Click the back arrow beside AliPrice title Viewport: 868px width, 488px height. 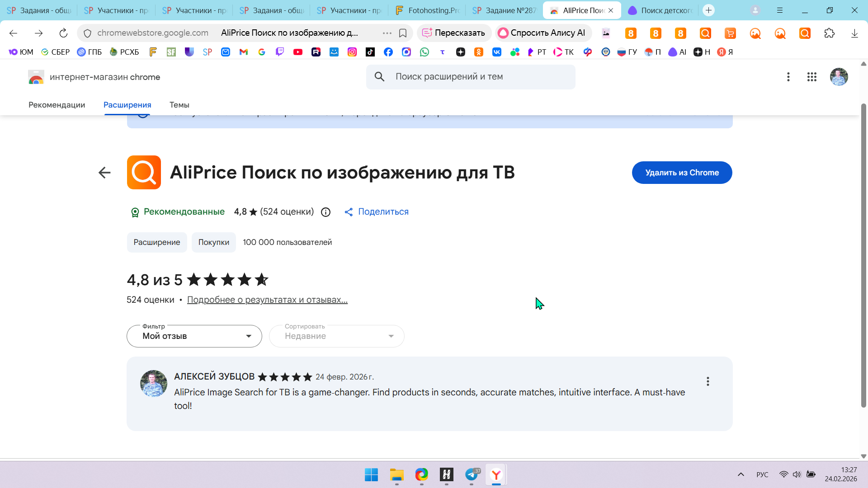tap(104, 173)
